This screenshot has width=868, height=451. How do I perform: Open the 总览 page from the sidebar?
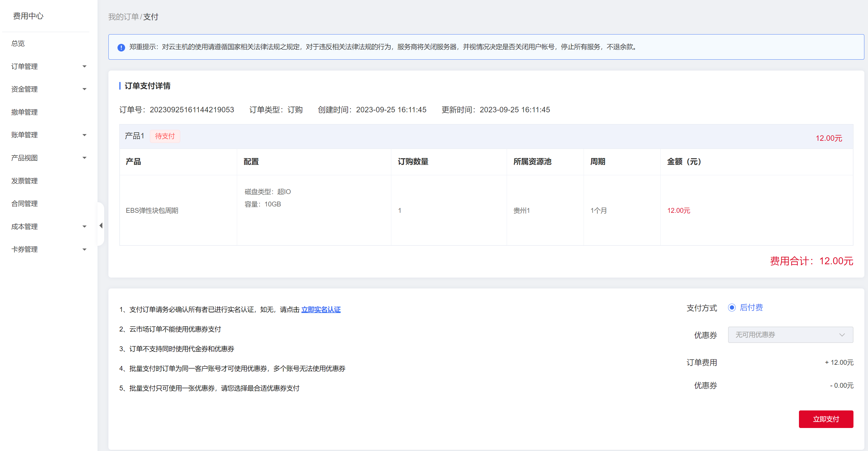click(x=18, y=43)
